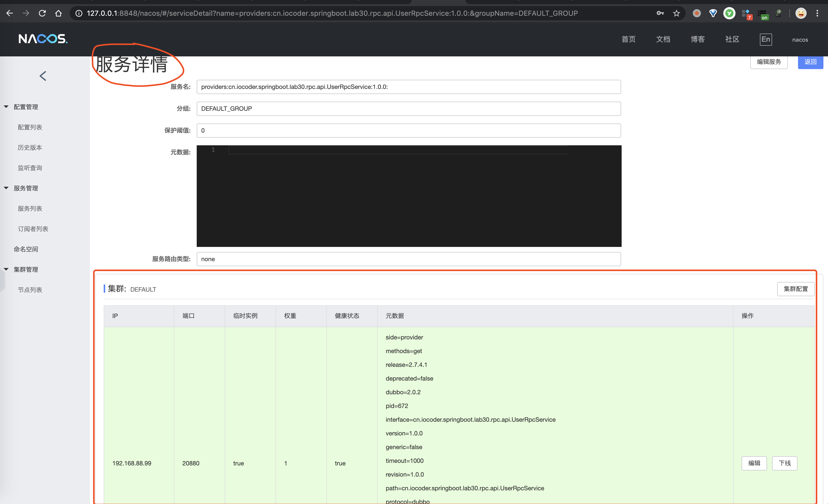828x504 pixels.
Task: Bookmark page with star icon
Action: [677, 13]
